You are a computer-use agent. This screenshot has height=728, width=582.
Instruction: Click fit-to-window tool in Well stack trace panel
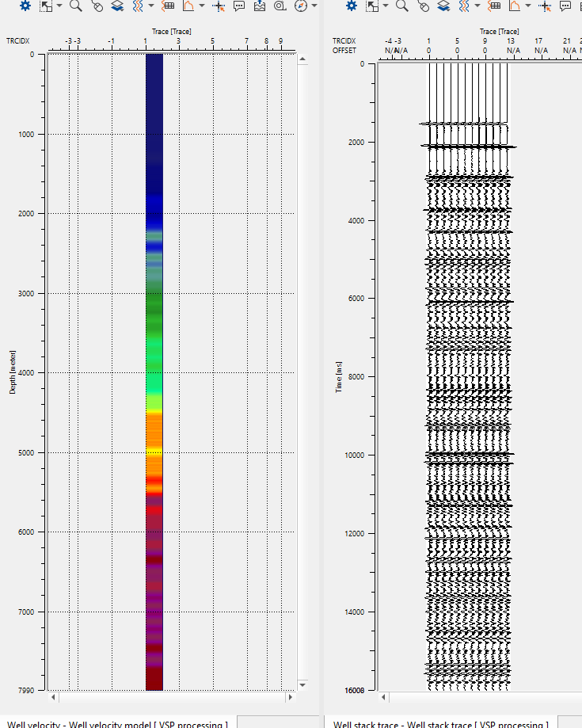click(372, 6)
